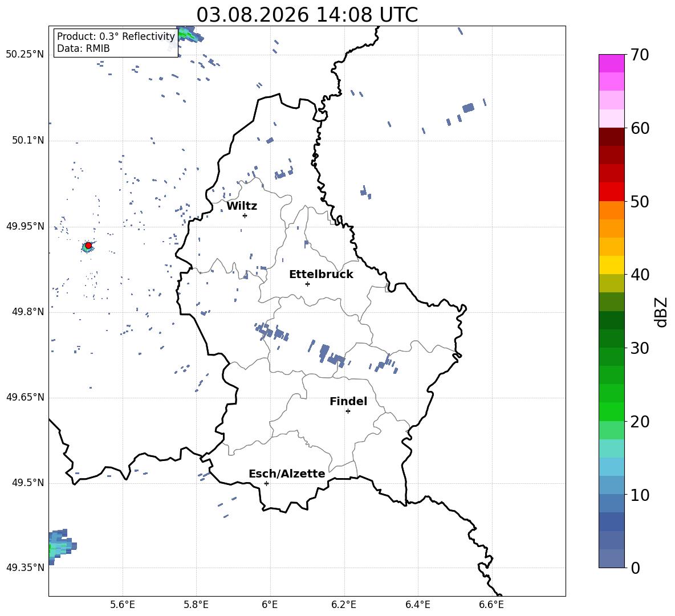Select the Ettelbruck city label

[x=321, y=274]
